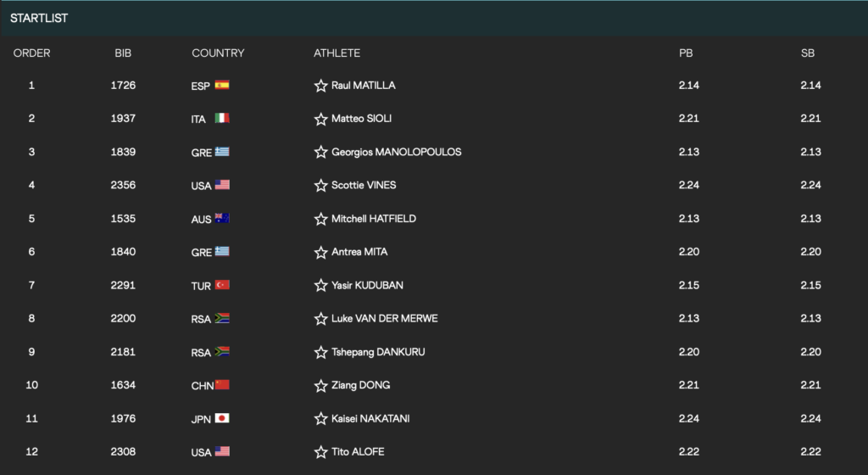
Task: Favorite Tshepang DANKURU with the star
Action: (x=320, y=352)
